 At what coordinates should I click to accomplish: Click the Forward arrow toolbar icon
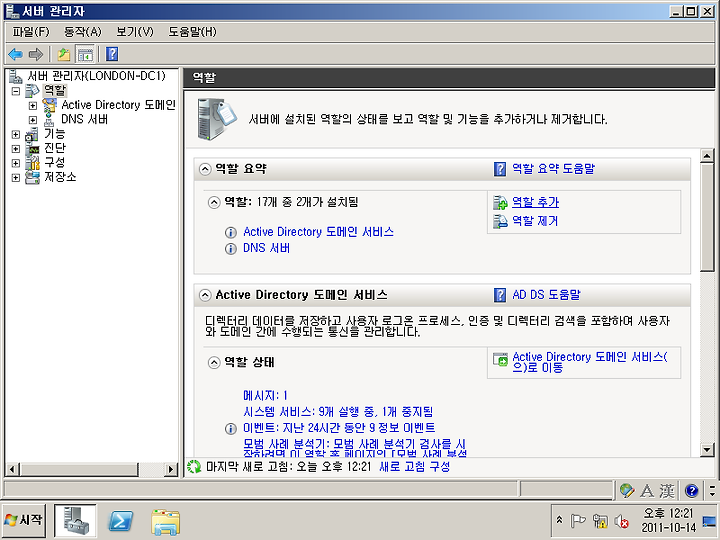point(36,54)
